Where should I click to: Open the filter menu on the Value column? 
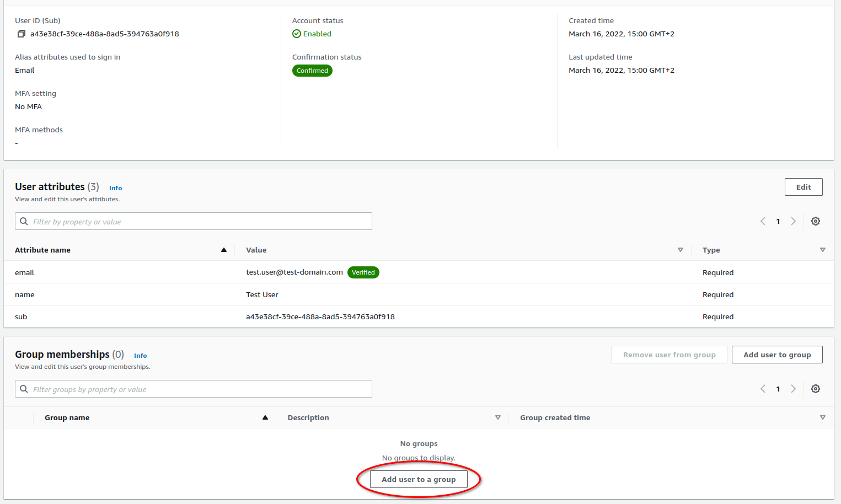[x=681, y=250]
